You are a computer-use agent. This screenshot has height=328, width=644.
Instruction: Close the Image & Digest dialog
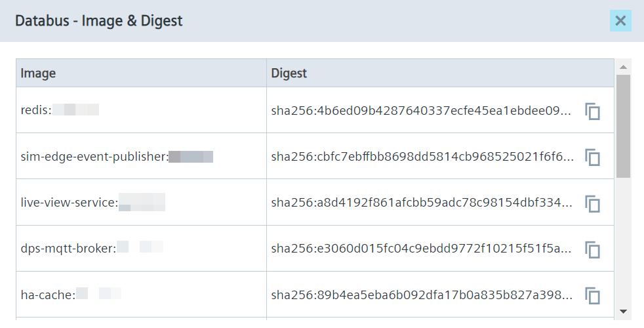click(620, 20)
